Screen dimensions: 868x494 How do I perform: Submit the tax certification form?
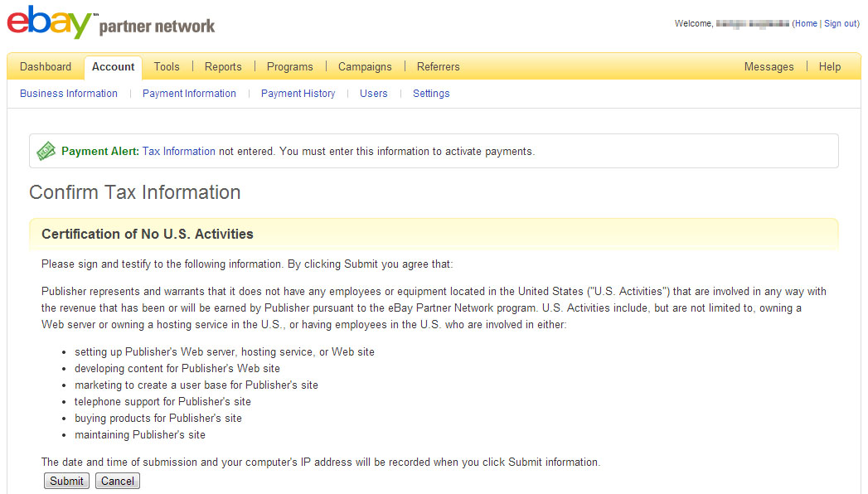pos(66,481)
